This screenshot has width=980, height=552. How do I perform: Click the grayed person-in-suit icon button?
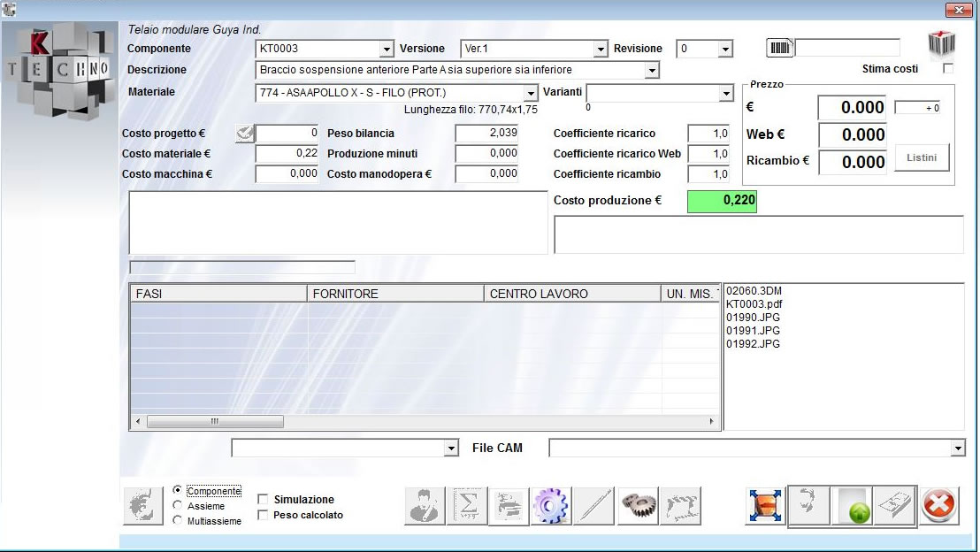(x=425, y=505)
